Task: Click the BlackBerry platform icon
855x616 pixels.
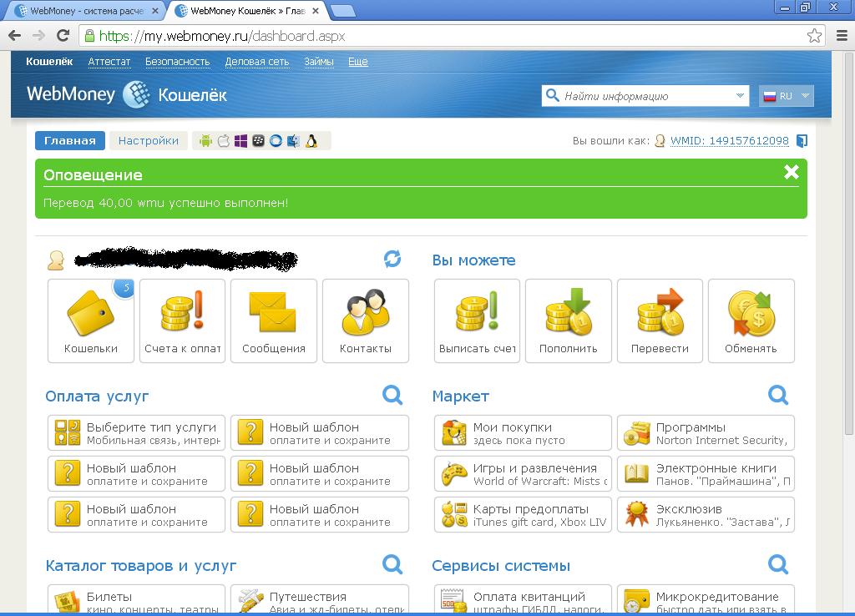Action: [x=259, y=141]
